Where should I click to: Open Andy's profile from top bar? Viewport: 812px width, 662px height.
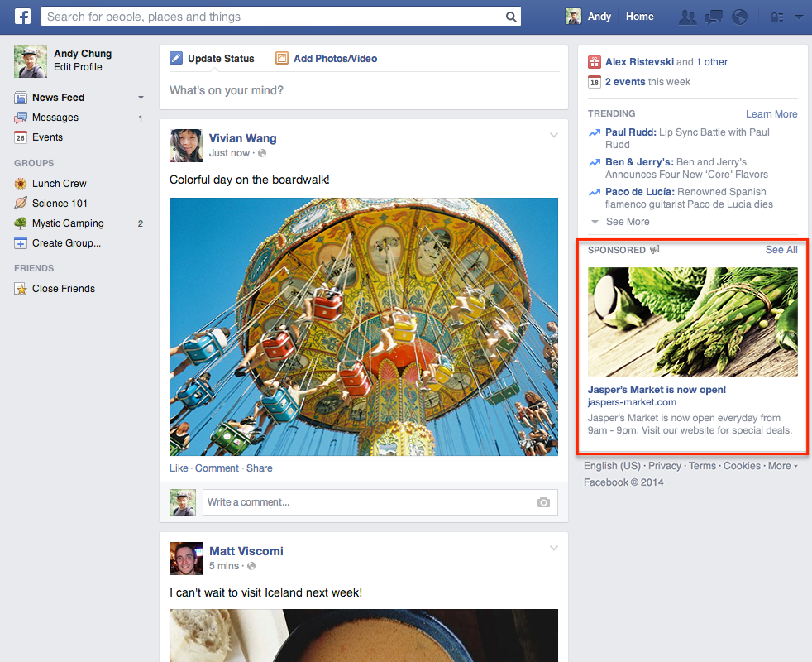coord(599,17)
